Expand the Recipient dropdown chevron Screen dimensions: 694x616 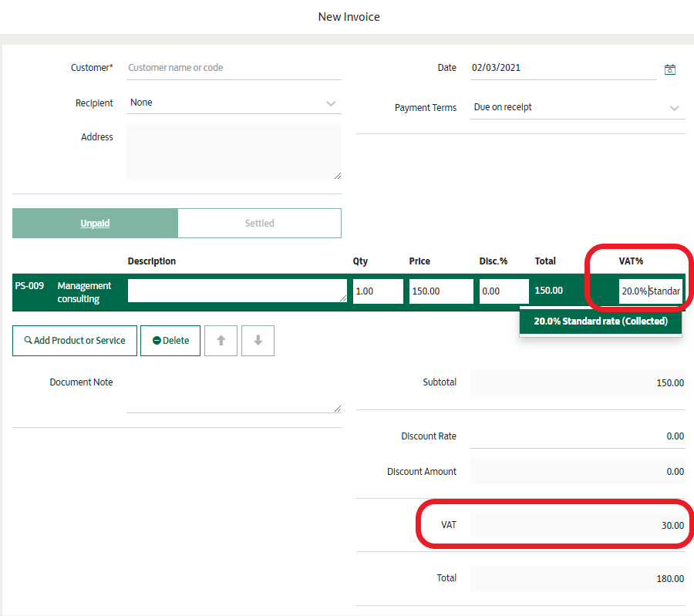(x=331, y=103)
